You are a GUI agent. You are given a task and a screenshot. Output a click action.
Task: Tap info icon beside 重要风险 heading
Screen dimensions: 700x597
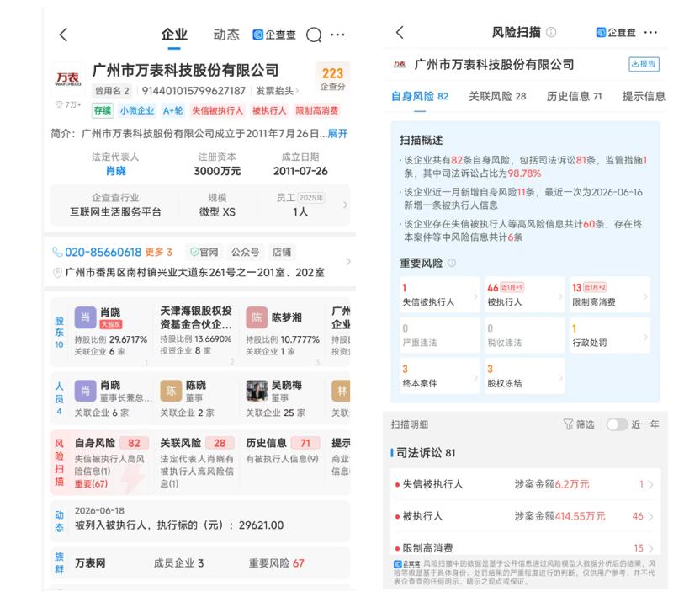[452, 263]
